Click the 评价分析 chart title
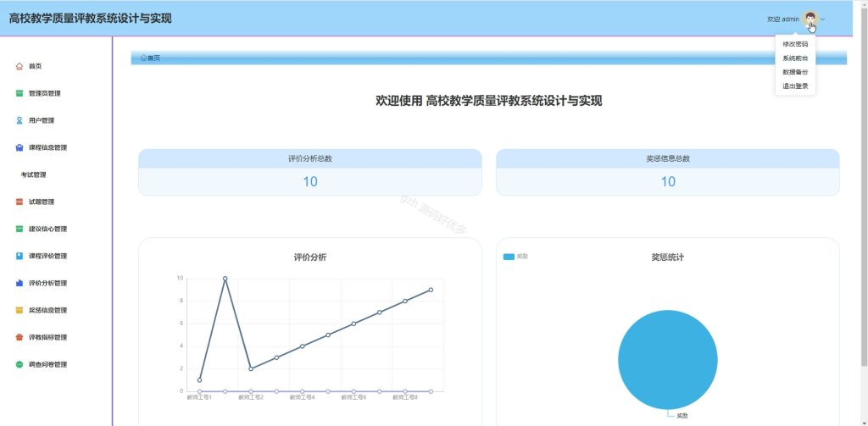 coord(310,257)
